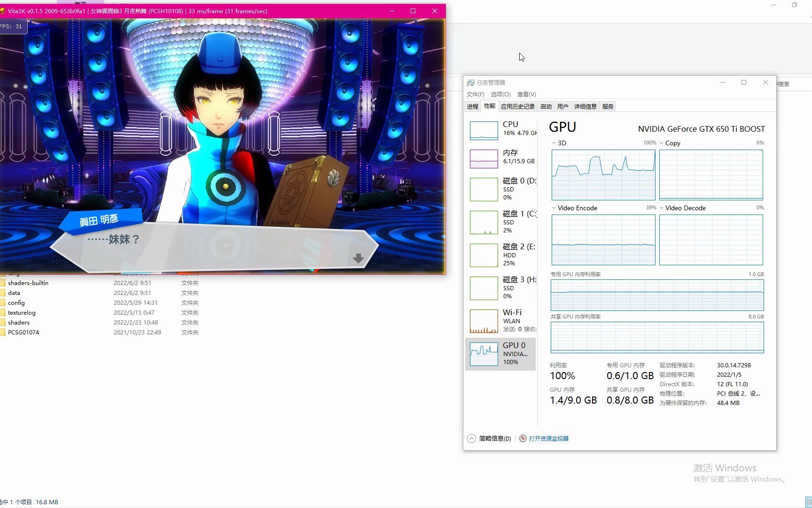Switch to the 进程 tab

(472, 107)
